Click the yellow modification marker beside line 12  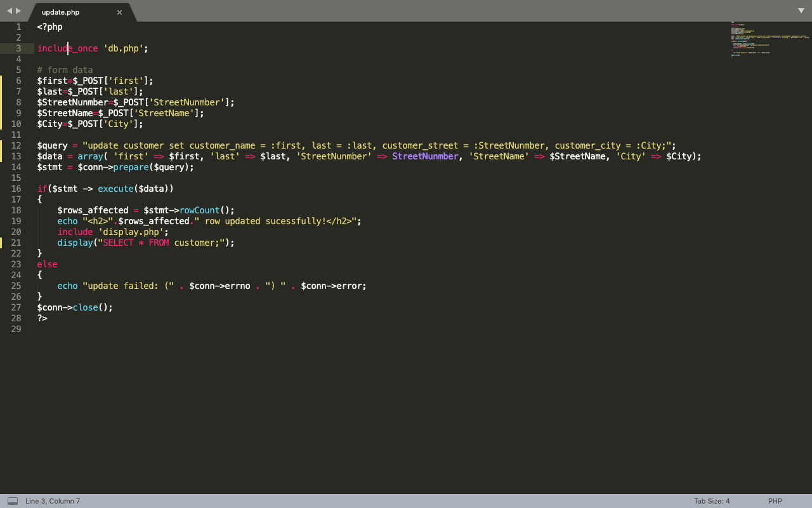pos(1,145)
